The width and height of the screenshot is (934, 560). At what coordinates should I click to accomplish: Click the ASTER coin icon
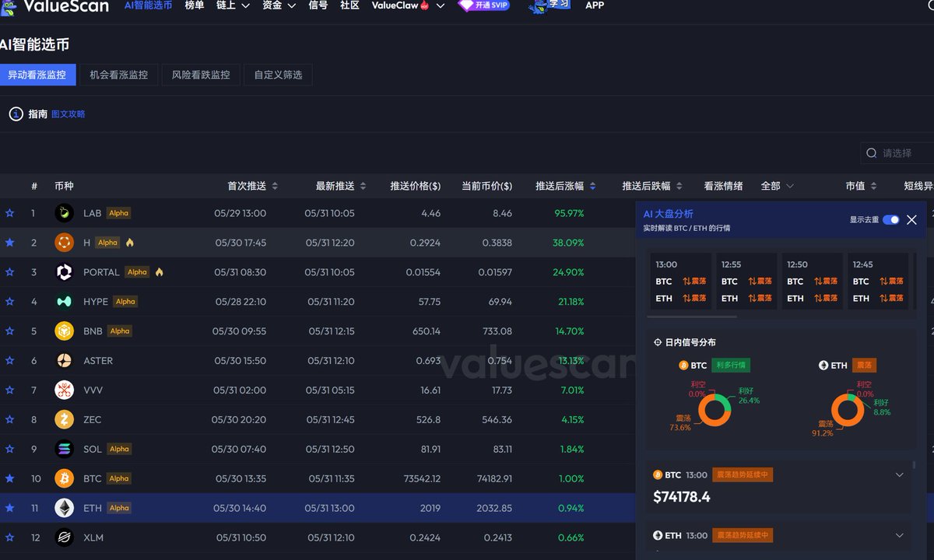64,361
